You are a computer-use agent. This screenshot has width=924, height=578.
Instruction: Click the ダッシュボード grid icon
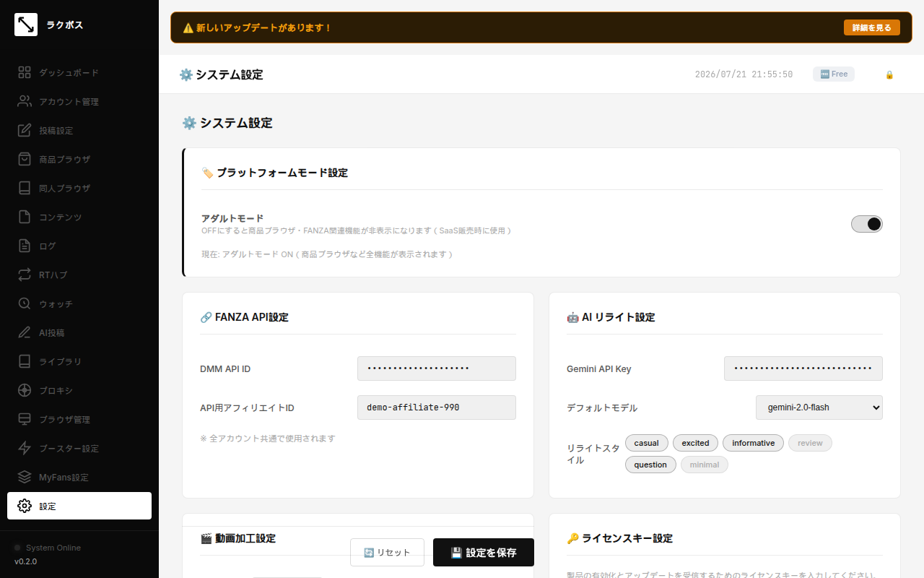click(25, 72)
